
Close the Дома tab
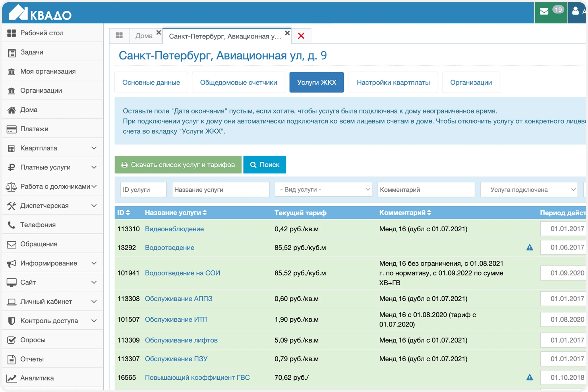click(x=158, y=33)
